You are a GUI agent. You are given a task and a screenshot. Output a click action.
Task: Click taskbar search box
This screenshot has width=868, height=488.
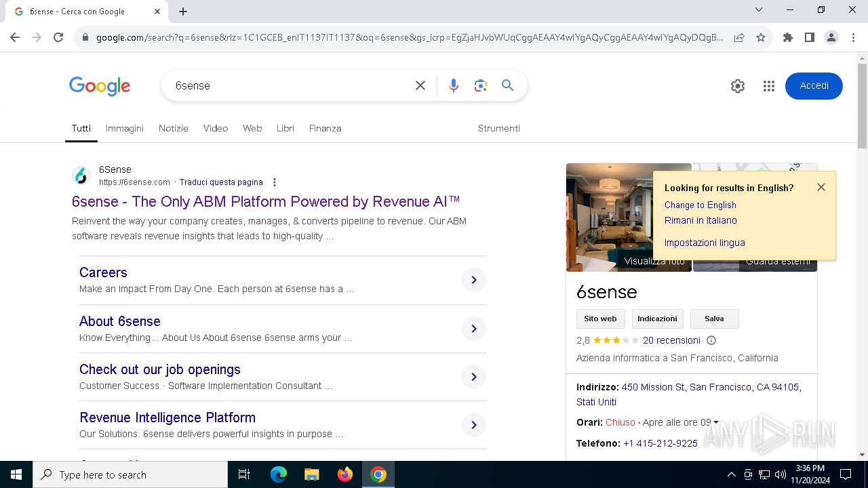[x=130, y=474]
